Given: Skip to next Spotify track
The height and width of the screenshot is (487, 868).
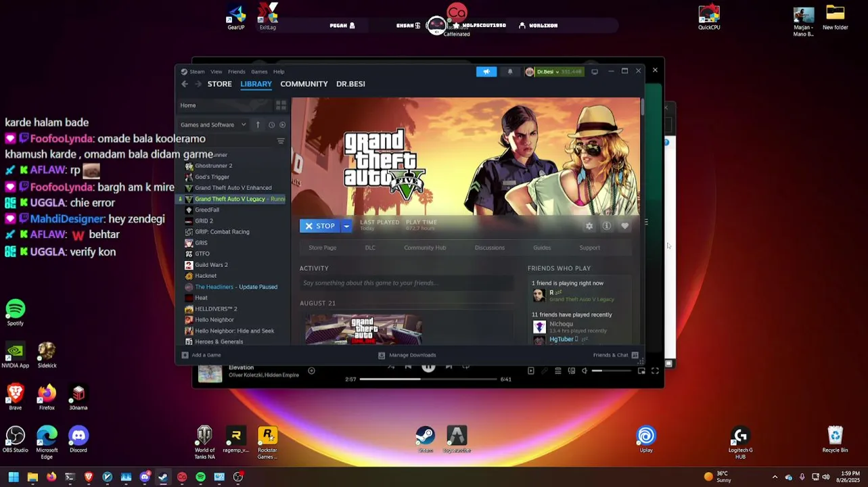Looking at the screenshot, I should (x=449, y=367).
